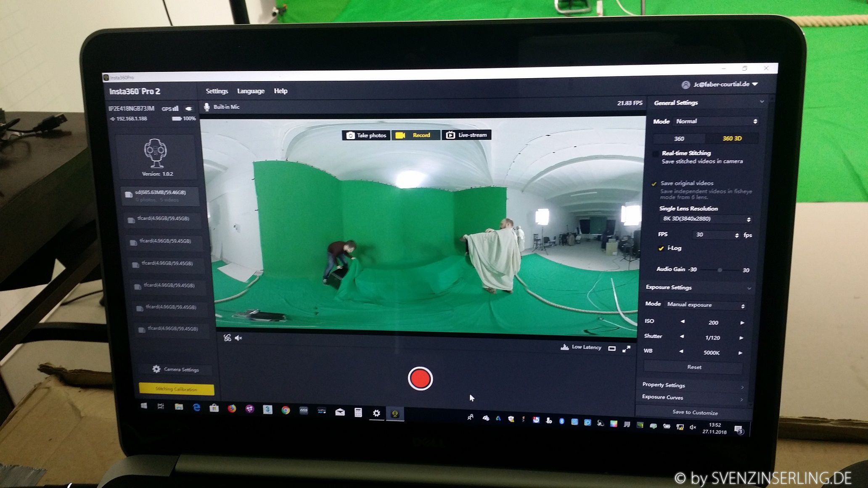Increase ISO with the right arrow
The width and height of the screenshot is (868, 488).
742,323
